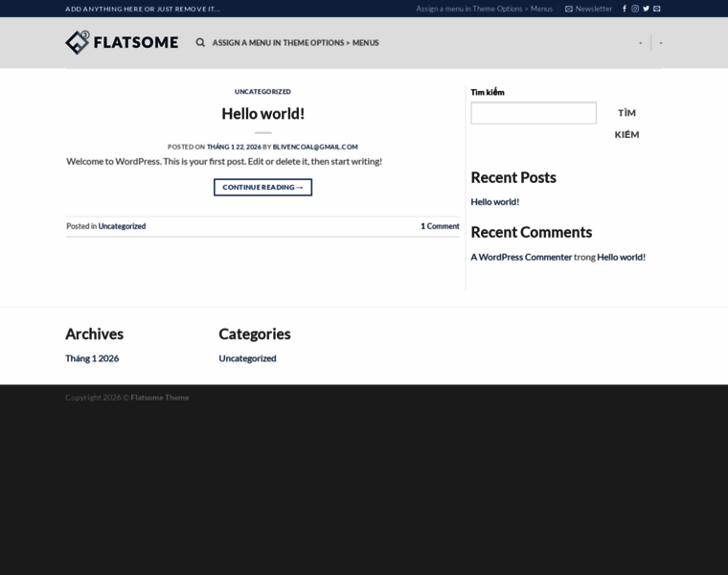The height and width of the screenshot is (575, 728).
Task: Click the sidebar search input field
Action: click(x=533, y=113)
